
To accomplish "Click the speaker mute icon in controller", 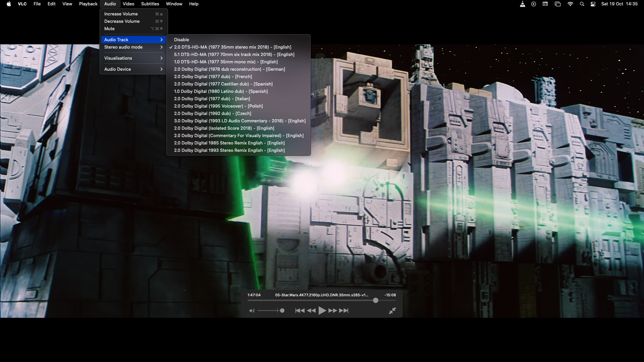I will [252, 311].
